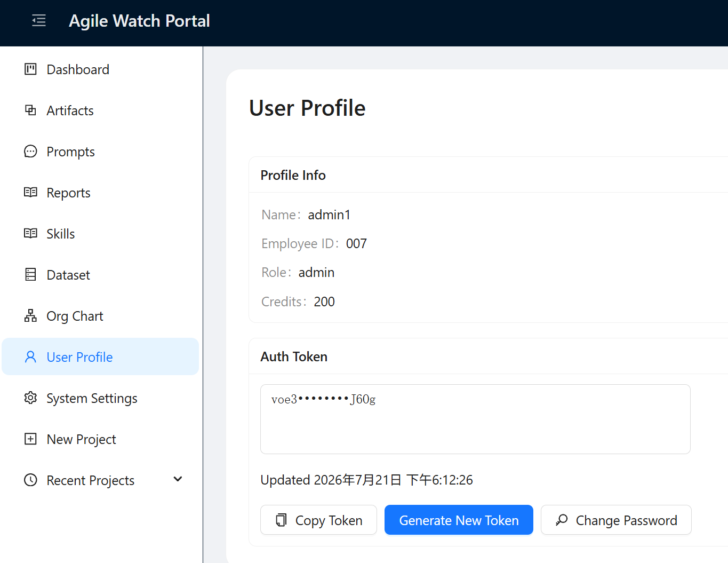Click the Employee ID value 007

pos(356,243)
